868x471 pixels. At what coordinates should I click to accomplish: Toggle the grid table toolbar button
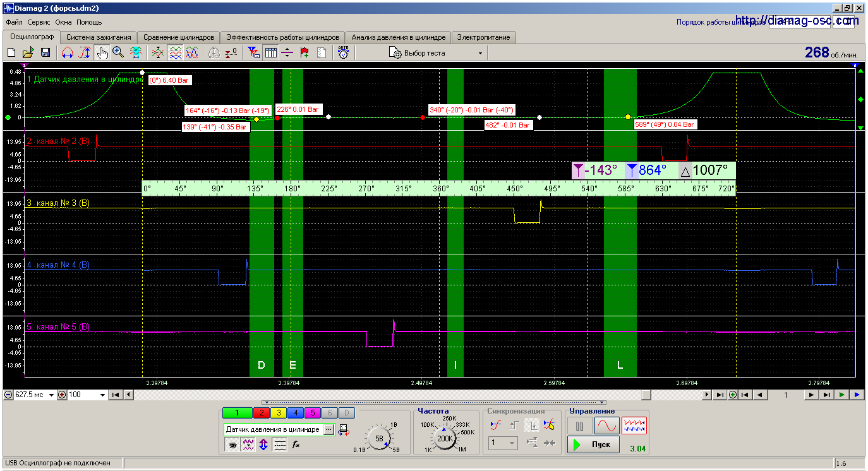pos(271,53)
